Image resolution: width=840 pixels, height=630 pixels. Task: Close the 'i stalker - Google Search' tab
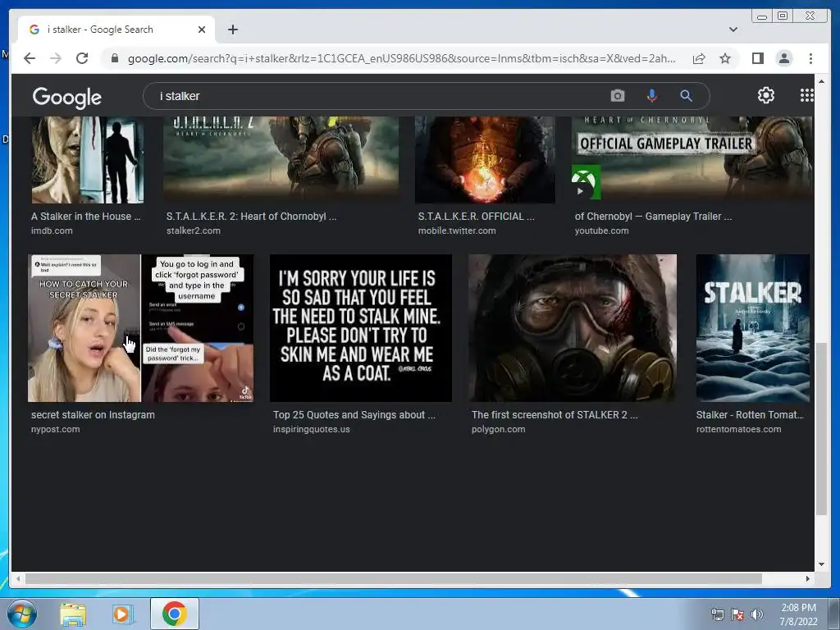pos(202,30)
